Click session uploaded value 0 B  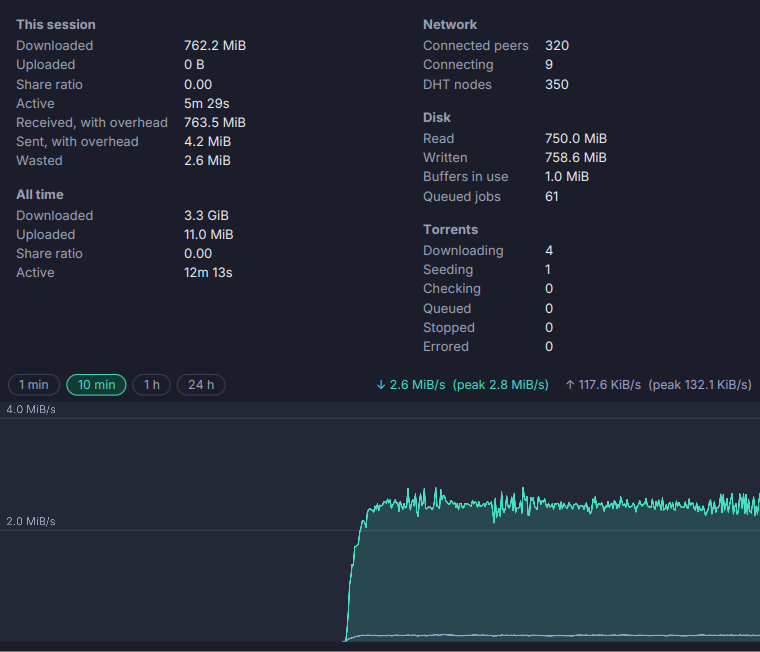[x=194, y=65]
